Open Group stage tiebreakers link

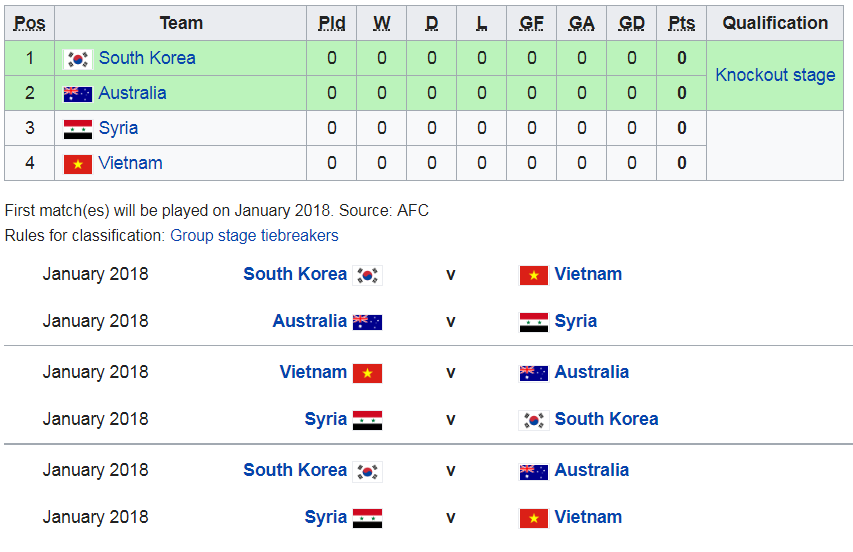point(254,235)
